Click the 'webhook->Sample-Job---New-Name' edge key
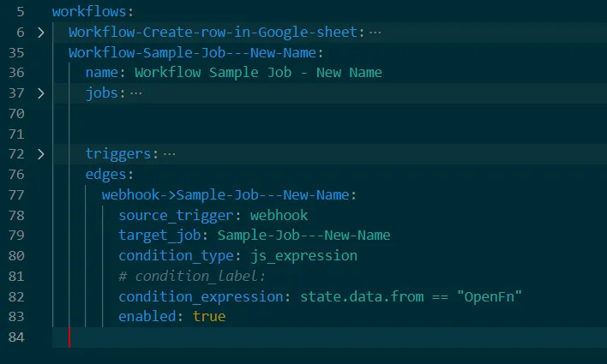 tap(225, 195)
